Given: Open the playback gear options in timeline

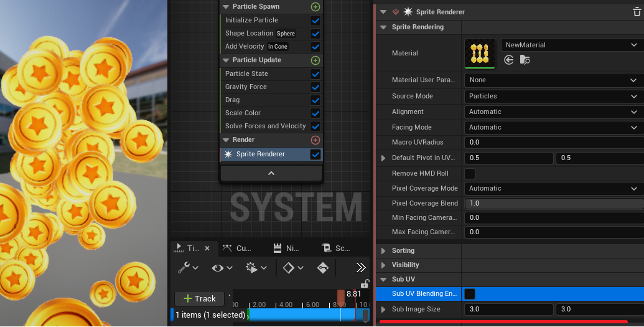Looking at the screenshot, I should [256, 268].
